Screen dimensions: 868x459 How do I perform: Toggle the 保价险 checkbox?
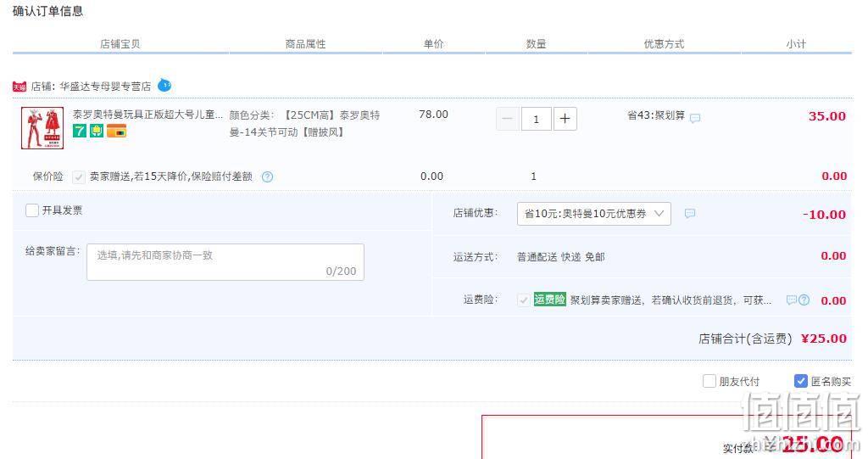(x=79, y=176)
